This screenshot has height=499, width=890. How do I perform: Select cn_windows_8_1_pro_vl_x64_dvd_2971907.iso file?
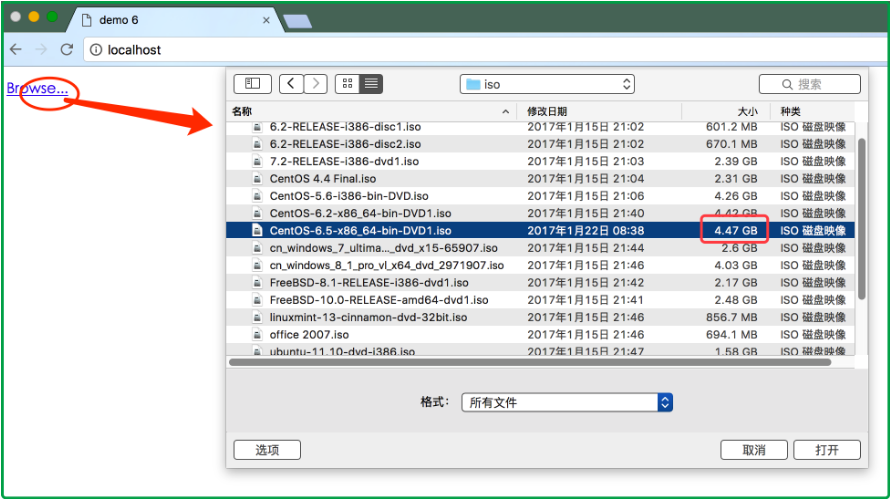point(540,265)
